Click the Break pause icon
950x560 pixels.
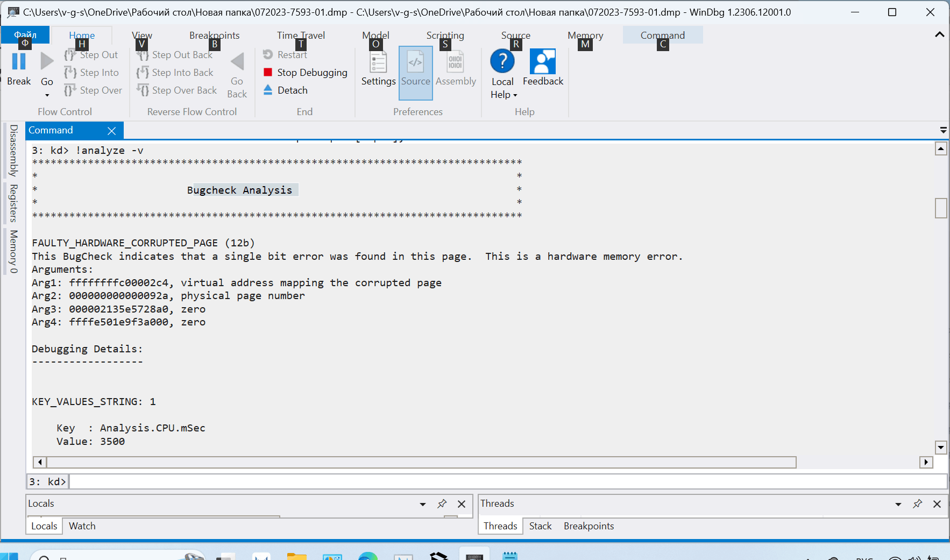(19, 61)
